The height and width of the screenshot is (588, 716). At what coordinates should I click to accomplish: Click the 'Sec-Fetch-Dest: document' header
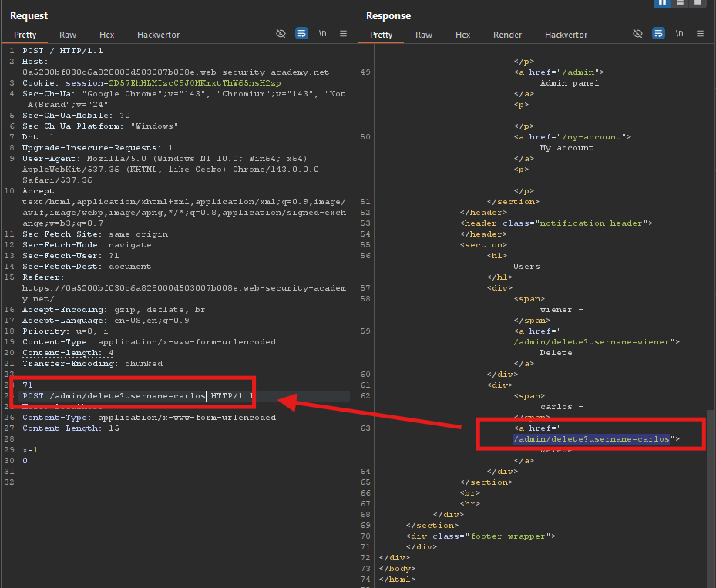pos(87,267)
